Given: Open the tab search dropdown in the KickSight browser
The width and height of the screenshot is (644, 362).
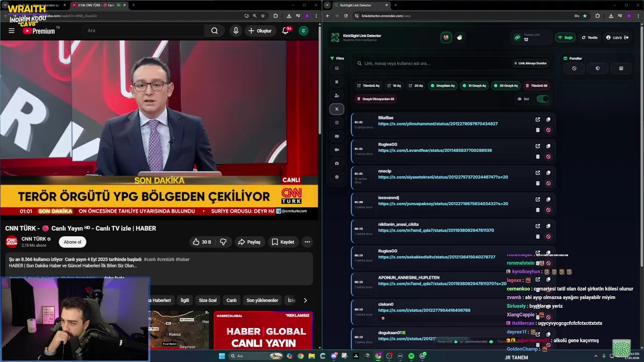Looking at the screenshot, I should click(328, 5).
